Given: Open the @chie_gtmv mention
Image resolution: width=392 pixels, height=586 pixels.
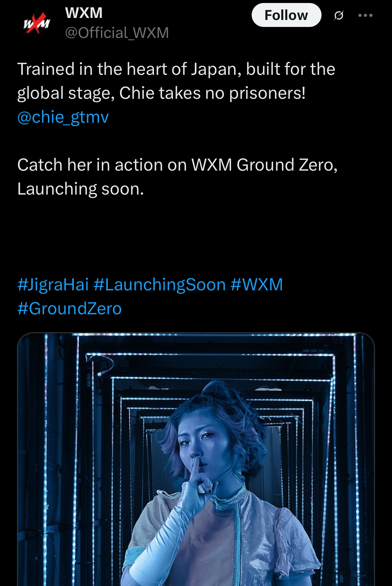Looking at the screenshot, I should (63, 117).
